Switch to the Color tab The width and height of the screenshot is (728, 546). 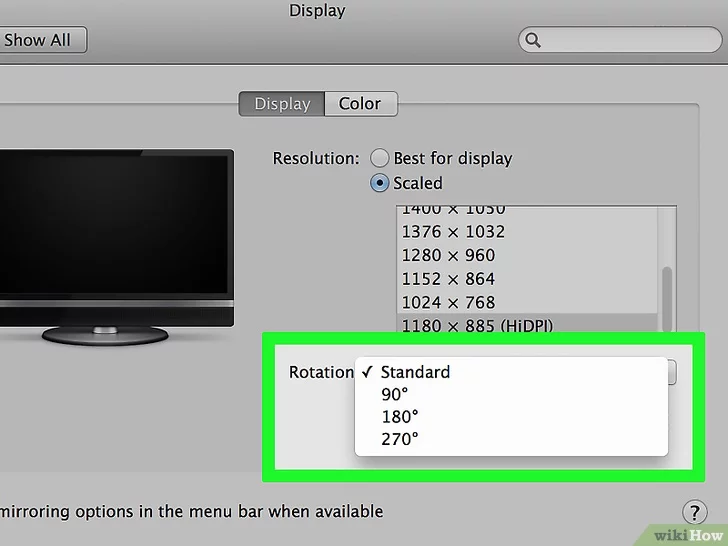[361, 104]
